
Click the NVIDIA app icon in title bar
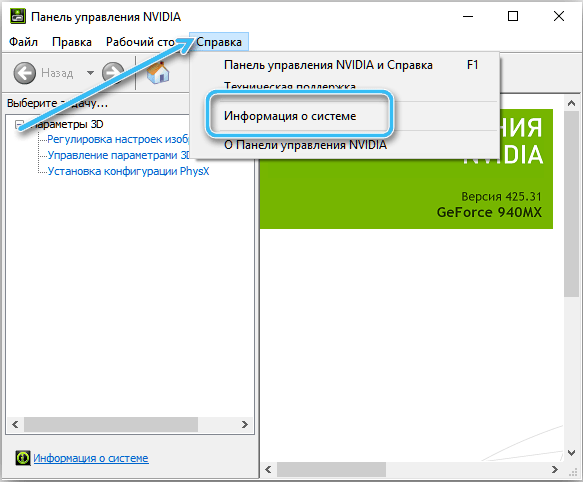(x=17, y=16)
